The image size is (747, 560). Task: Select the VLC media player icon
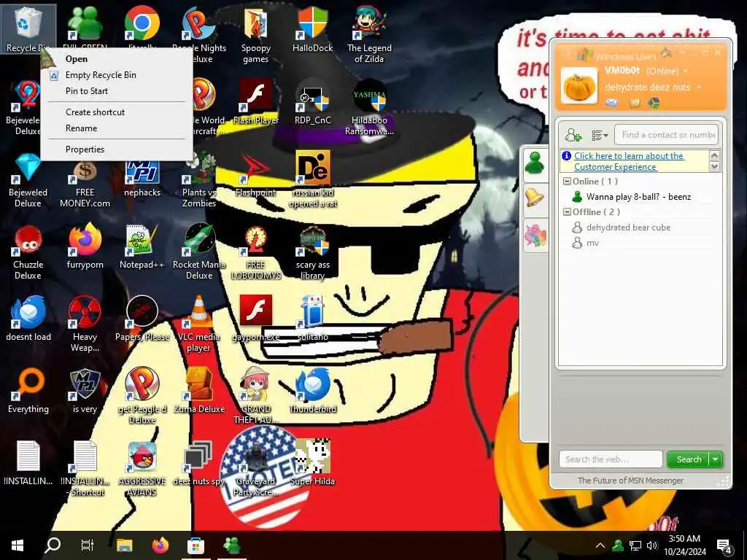tap(199, 324)
